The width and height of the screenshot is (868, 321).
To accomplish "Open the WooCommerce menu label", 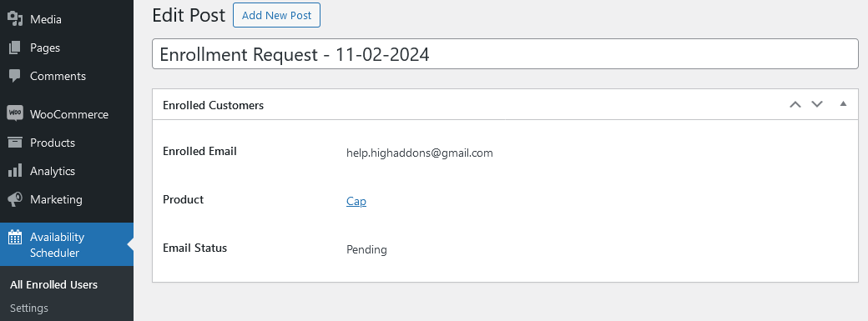I will (69, 114).
